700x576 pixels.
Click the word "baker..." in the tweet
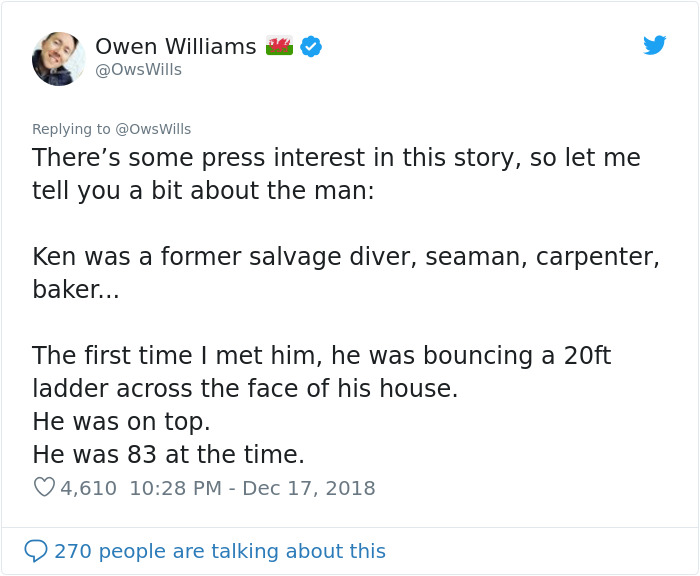75,290
